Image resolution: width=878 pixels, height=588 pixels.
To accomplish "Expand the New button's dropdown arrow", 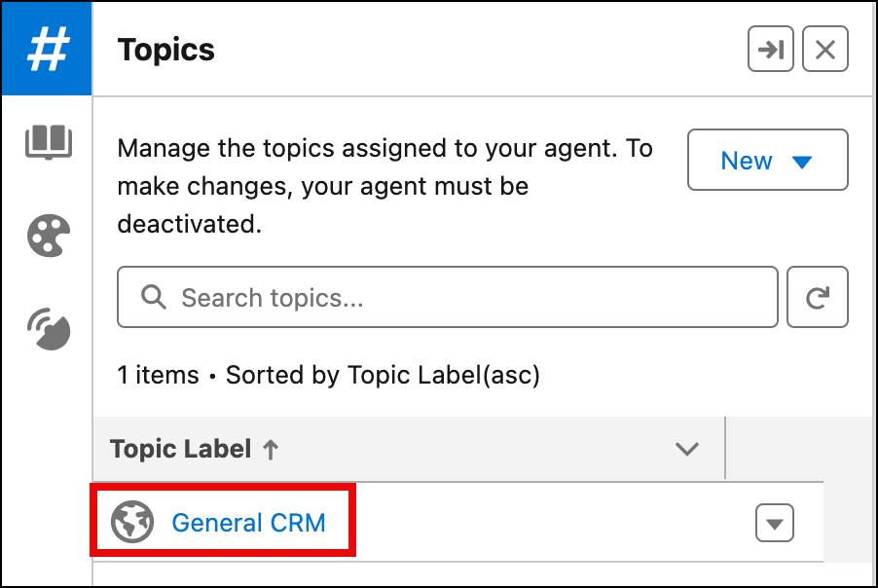I will pos(802,162).
